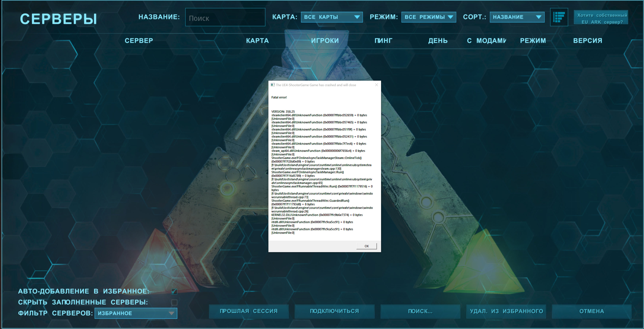
Task: Click ПРОШЛАЯ СЕССИЯ button
Action: [249, 311]
